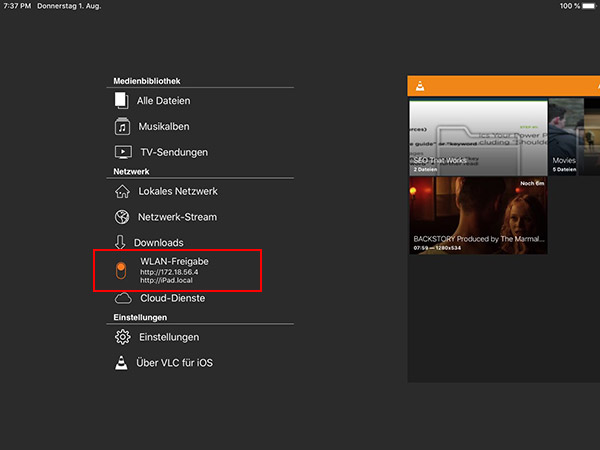Click the Cloud-Dienste cloud icon
Screen dimensions: 600x450
123,298
